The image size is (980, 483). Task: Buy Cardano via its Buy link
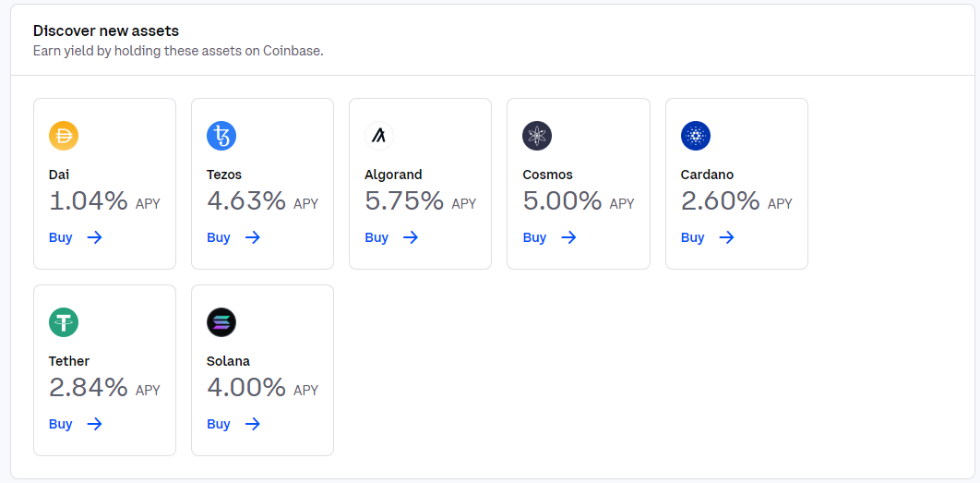(692, 237)
